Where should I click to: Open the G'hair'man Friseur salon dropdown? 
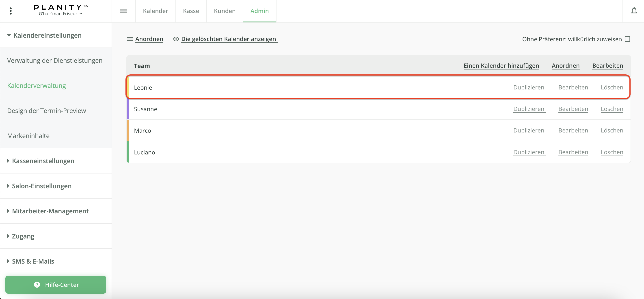click(61, 14)
